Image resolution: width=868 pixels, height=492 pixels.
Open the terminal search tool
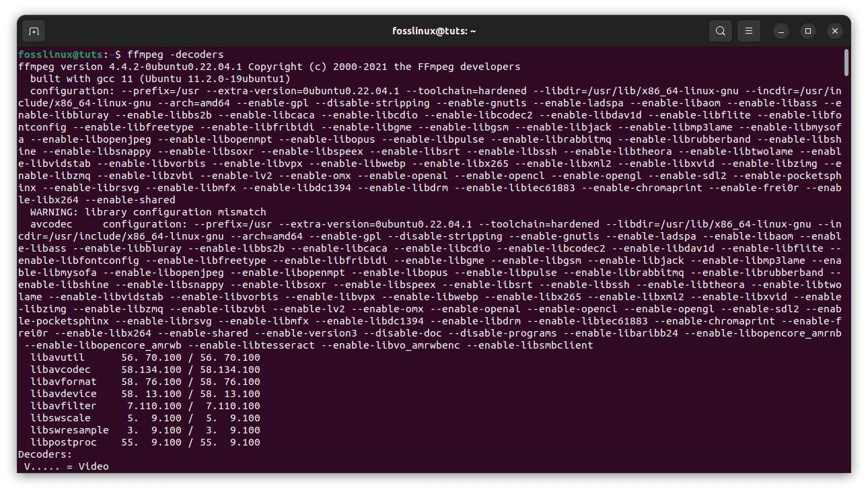(x=720, y=31)
